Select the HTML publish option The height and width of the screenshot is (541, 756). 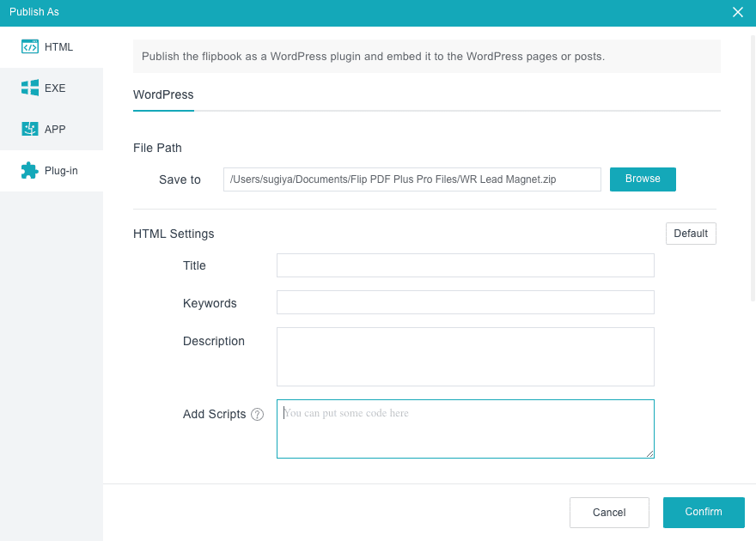click(x=52, y=46)
